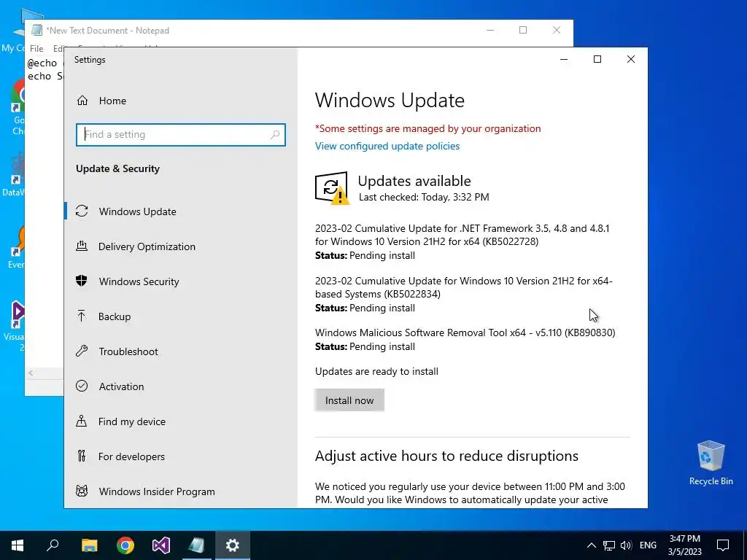The width and height of the screenshot is (747, 560).
Task: Click the Updates available warning icon
Action: (x=332, y=188)
